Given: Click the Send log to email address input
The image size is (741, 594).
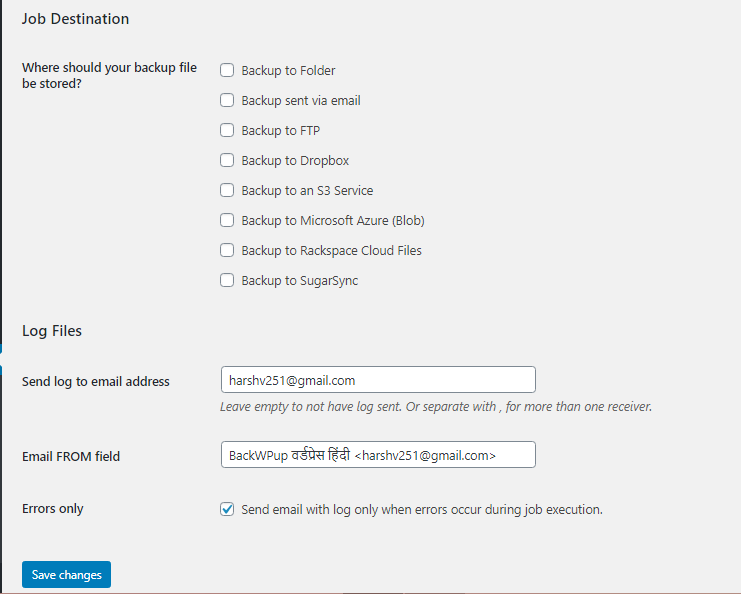Looking at the screenshot, I should (x=377, y=380).
